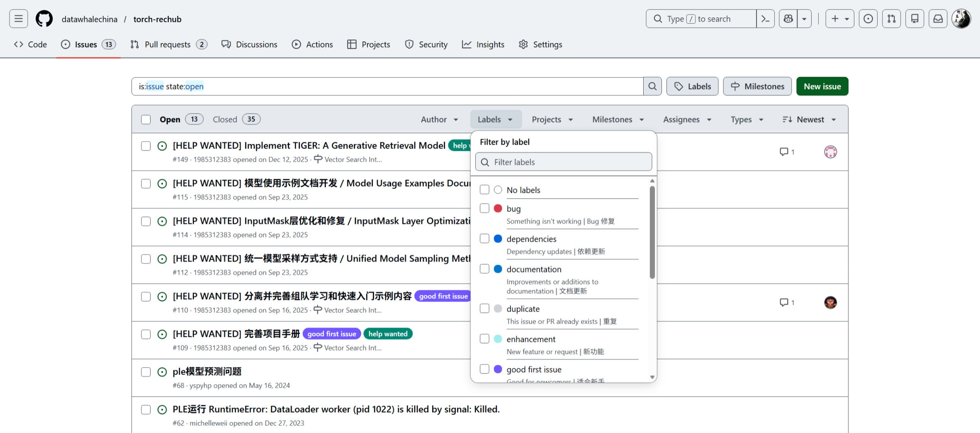Go to the Insights tab

[x=483, y=44]
